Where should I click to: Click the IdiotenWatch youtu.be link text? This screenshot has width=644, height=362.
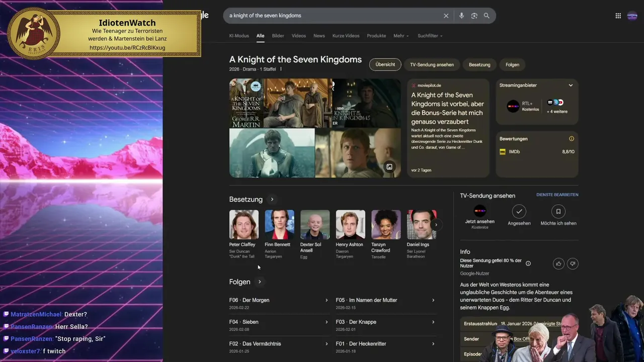tap(127, 48)
